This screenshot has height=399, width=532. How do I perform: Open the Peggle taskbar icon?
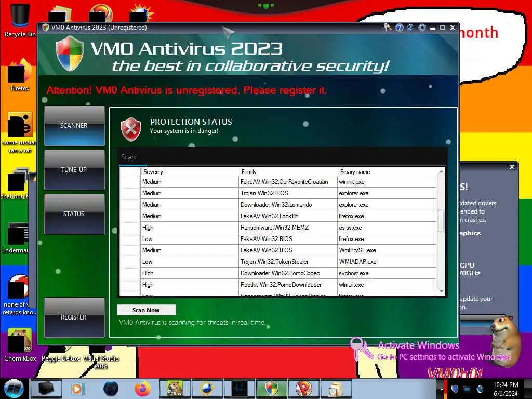click(304, 389)
